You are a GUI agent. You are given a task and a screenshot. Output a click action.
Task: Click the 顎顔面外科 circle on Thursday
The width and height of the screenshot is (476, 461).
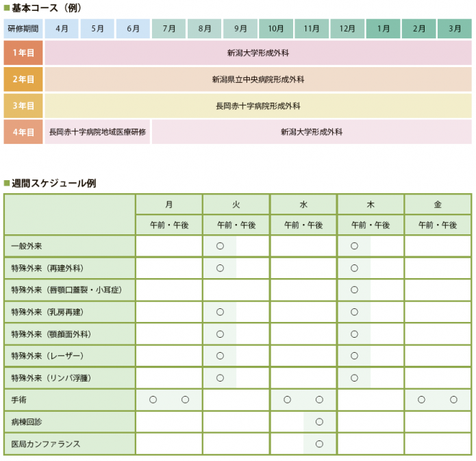point(354,334)
